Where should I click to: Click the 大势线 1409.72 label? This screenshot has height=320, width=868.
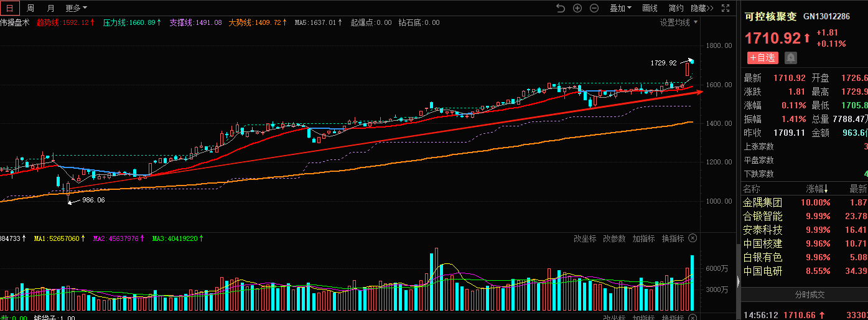coord(258,22)
